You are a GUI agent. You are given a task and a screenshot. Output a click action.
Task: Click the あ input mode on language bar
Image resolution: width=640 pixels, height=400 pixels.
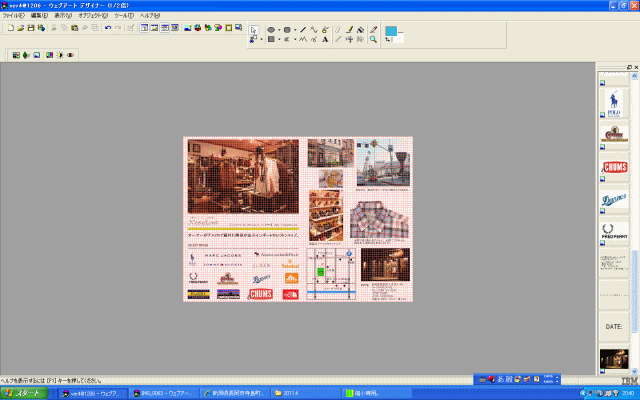[x=500, y=379]
